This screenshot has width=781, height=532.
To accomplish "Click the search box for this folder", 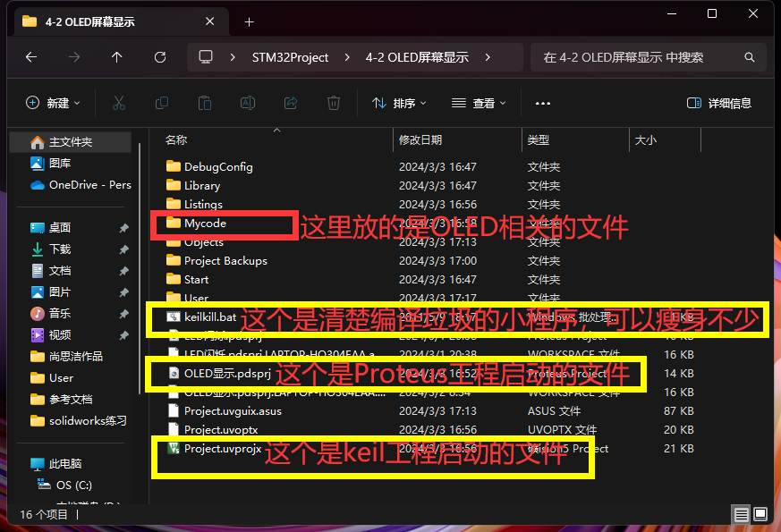I will [648, 57].
